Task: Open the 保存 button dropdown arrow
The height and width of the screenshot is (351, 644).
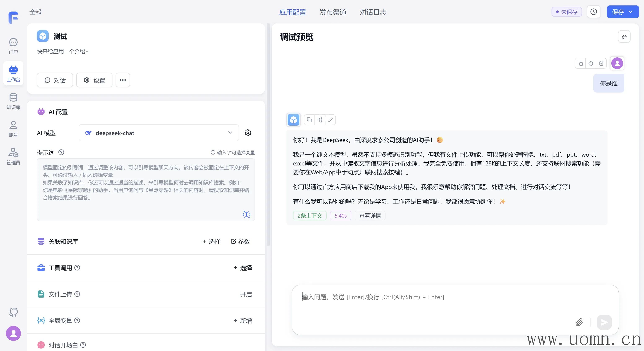Action: point(631,12)
